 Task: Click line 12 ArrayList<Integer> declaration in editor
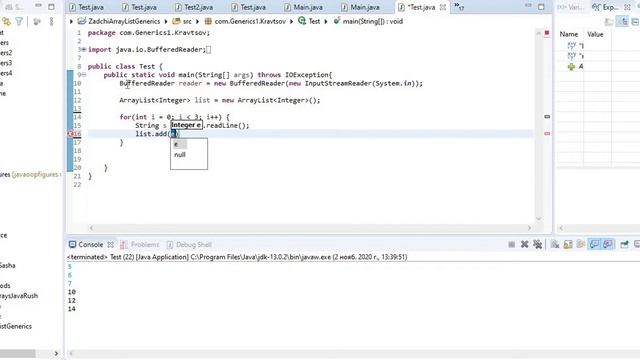[220, 100]
